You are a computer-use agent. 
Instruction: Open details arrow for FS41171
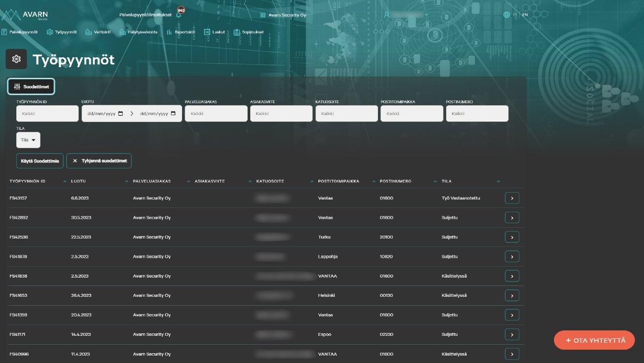(x=512, y=335)
